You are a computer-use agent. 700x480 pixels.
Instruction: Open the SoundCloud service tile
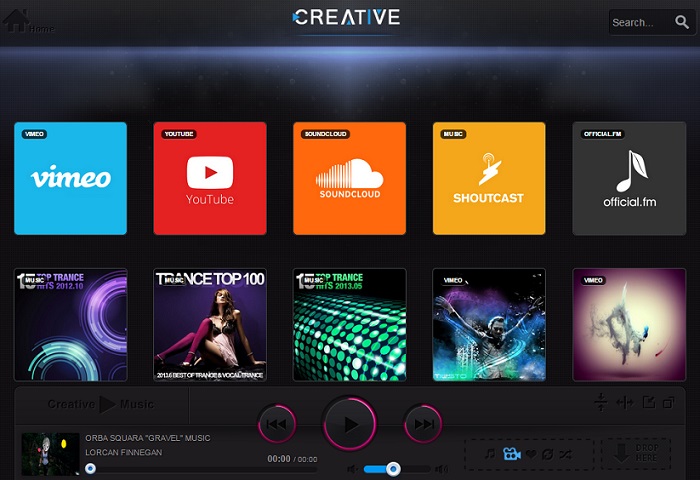[x=350, y=178]
